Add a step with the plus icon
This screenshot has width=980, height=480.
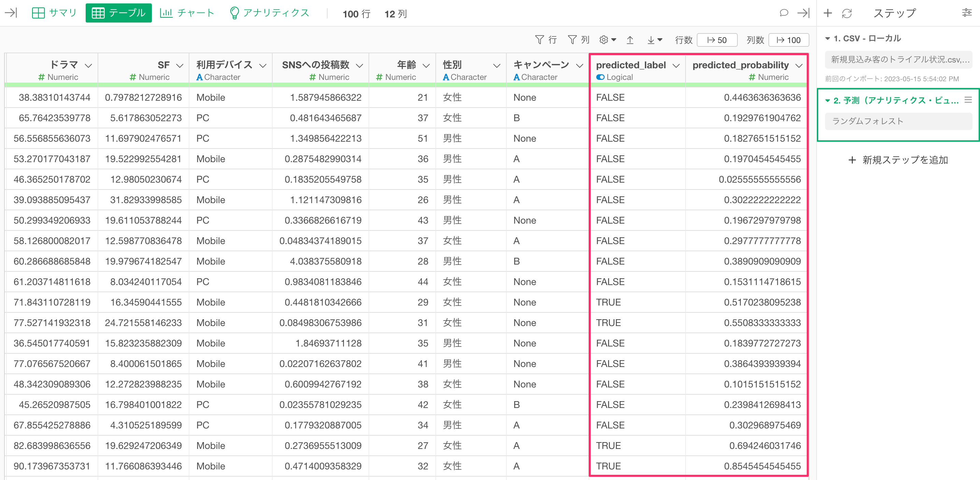coord(827,13)
